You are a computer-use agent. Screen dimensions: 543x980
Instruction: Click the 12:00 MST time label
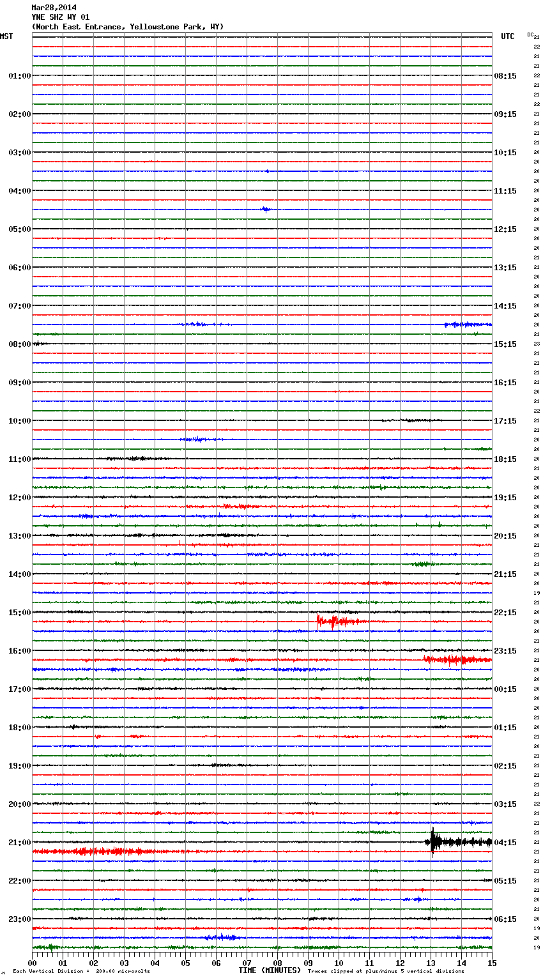20,498
